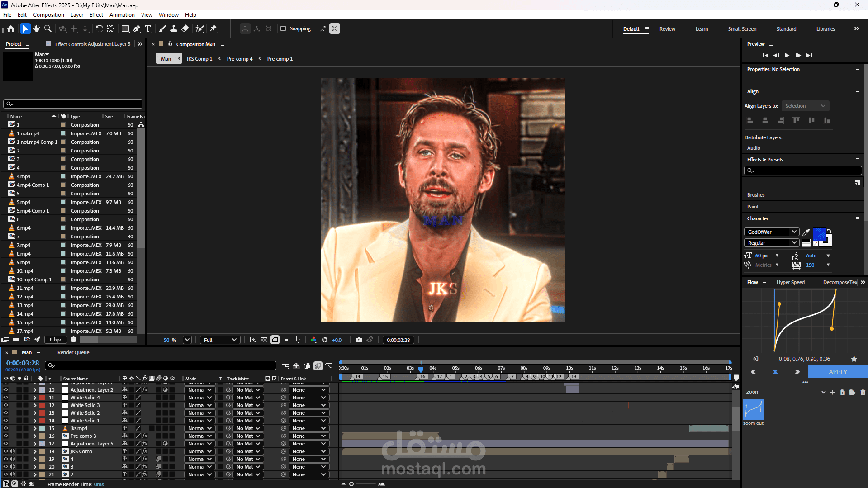
Task: Switch to the Render Queue tab
Action: [73, 352]
